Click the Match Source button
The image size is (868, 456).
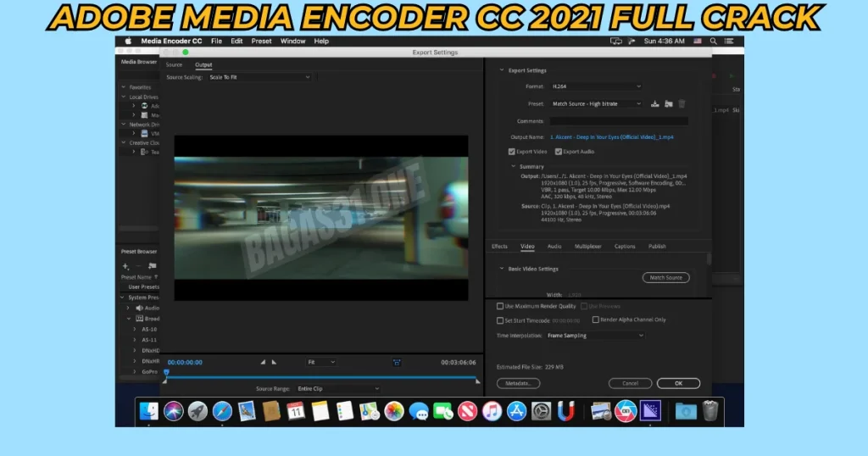coord(666,278)
